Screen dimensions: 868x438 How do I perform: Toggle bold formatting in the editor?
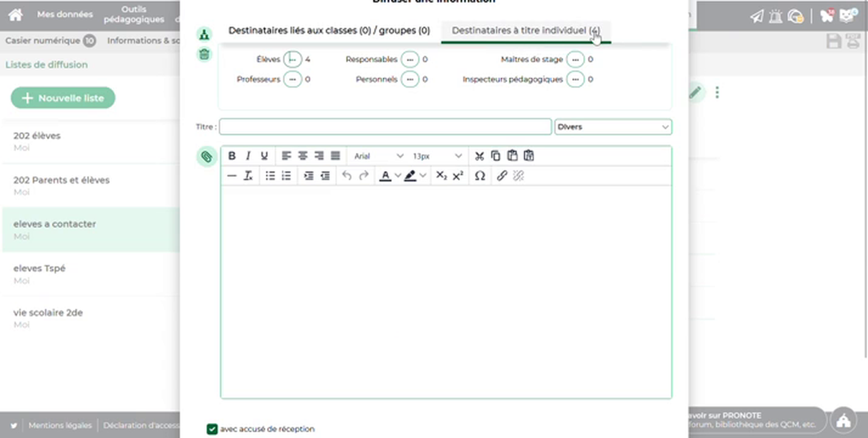click(x=232, y=156)
